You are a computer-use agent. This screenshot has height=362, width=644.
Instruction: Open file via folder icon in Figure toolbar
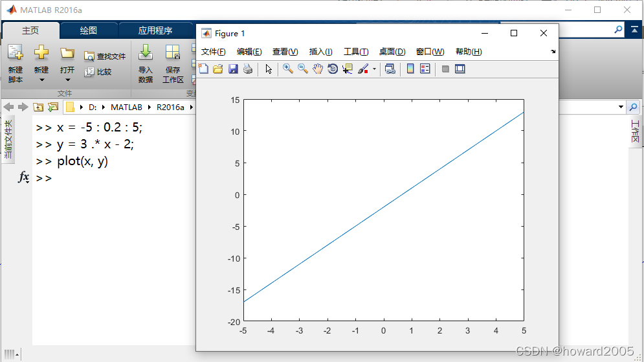click(x=217, y=69)
